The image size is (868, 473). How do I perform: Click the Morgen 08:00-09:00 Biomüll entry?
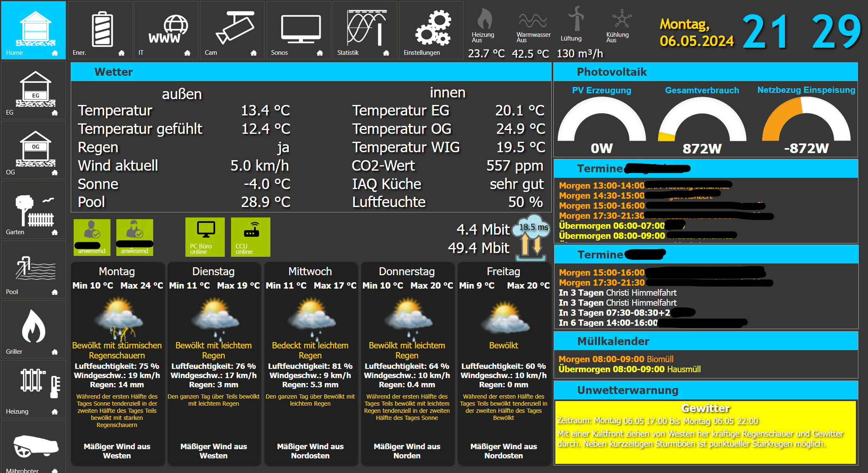(x=616, y=359)
